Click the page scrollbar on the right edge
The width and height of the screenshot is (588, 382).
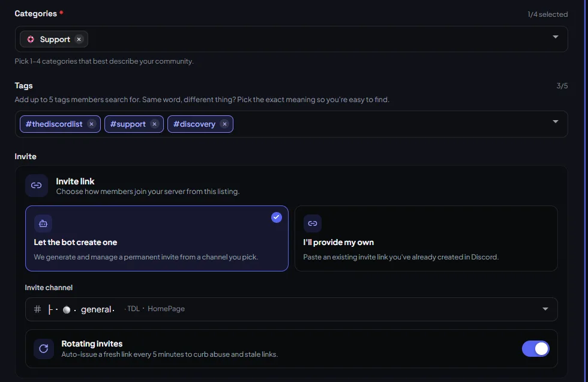[586, 191]
